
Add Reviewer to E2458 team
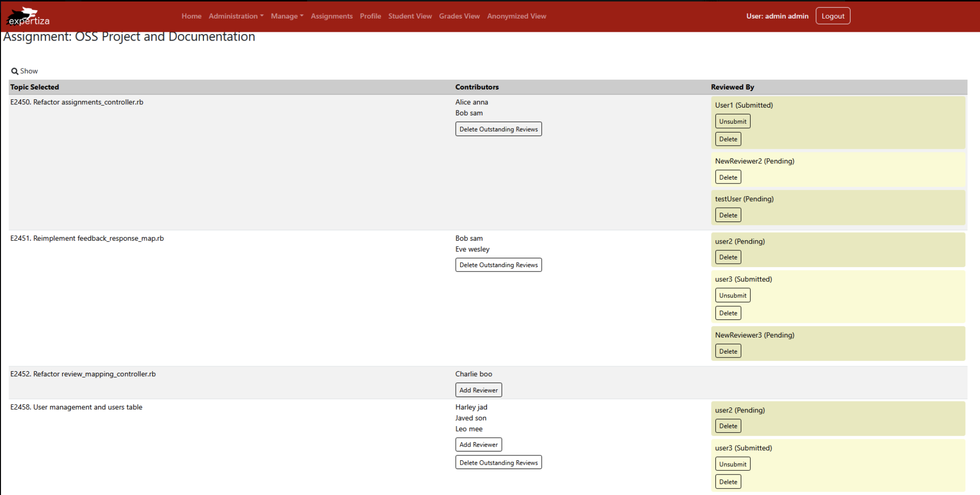point(478,445)
